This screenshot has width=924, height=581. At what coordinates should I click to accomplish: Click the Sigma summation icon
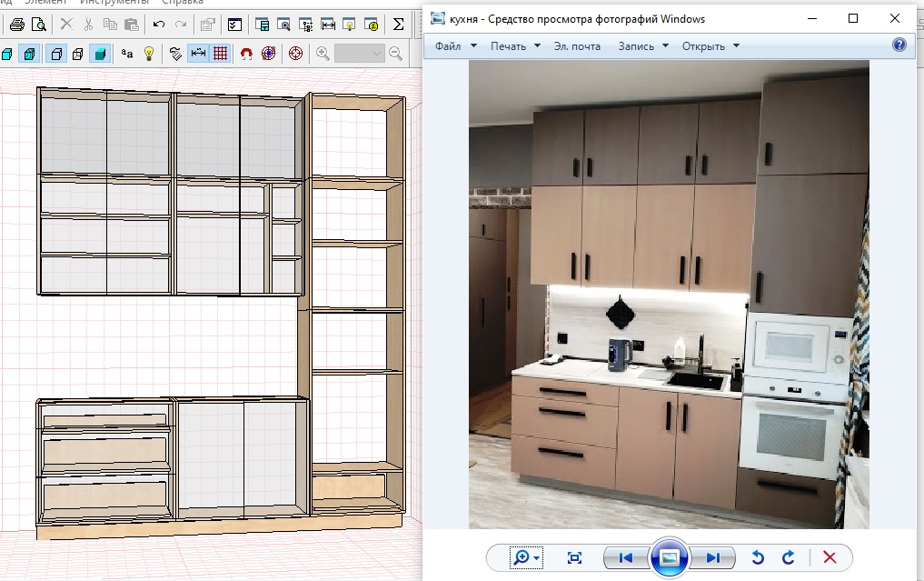[x=398, y=25]
